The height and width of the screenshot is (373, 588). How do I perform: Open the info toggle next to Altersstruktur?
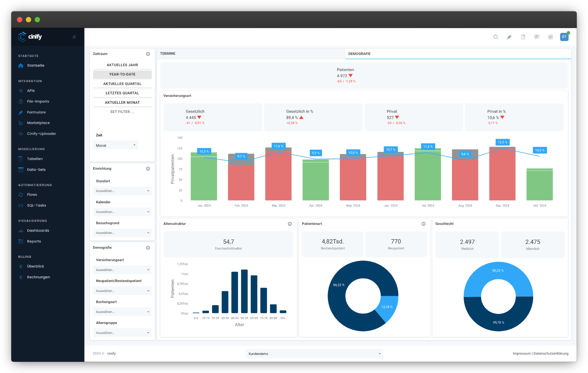coord(290,224)
